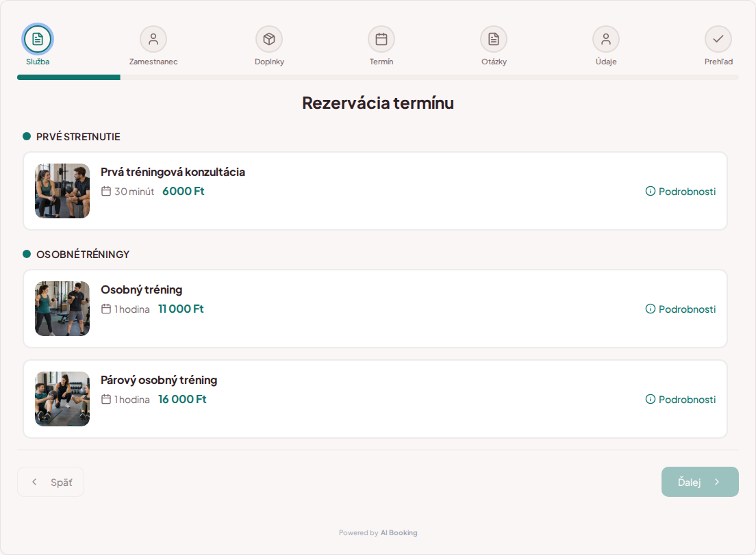Click the Rezervácia termínu heading
This screenshot has width=756, height=555.
pos(378,103)
